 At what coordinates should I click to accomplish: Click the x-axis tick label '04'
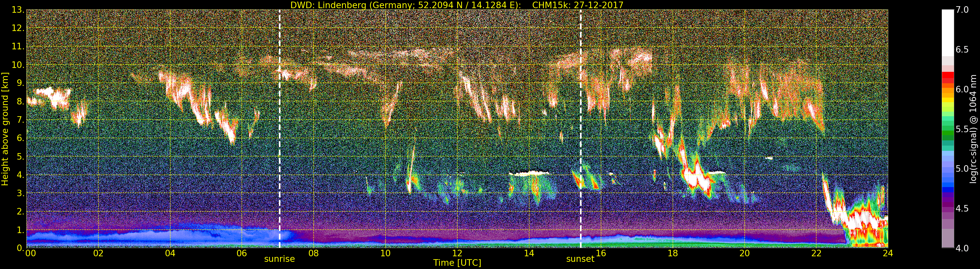pos(170,253)
